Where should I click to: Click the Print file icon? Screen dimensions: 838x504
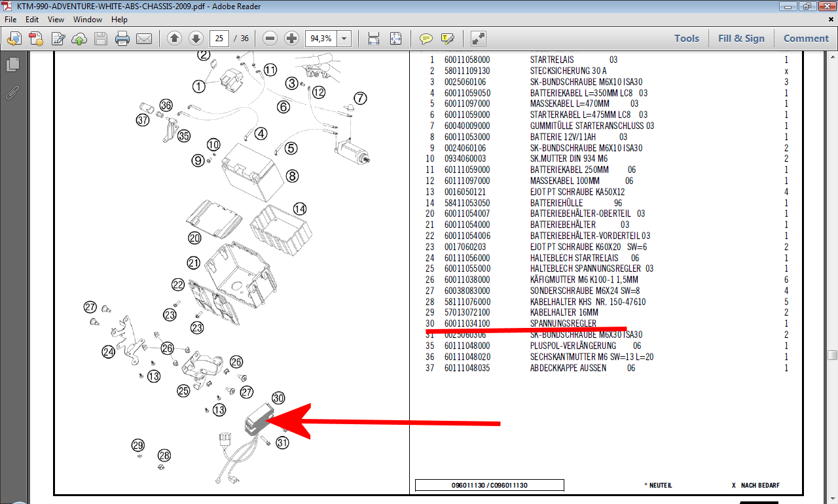122,39
